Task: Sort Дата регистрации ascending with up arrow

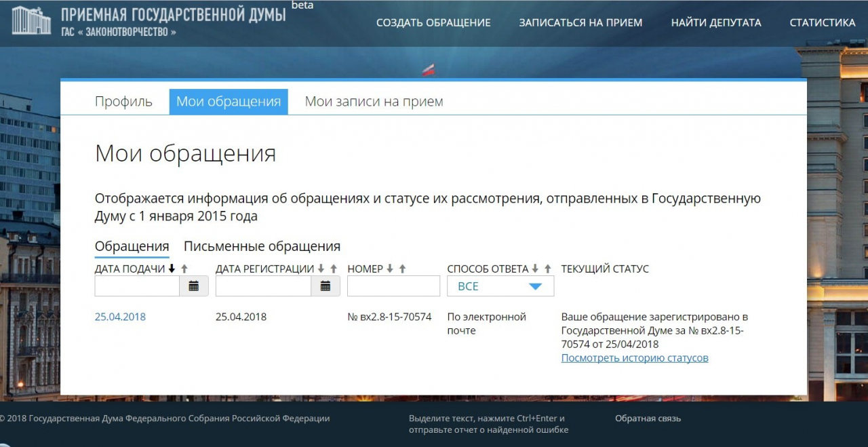Action: pos(334,269)
